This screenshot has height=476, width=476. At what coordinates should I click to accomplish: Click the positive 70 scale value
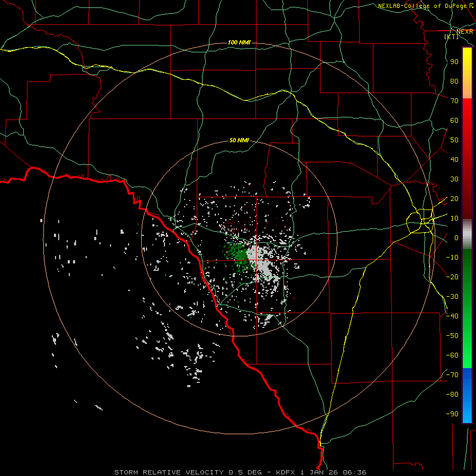click(454, 101)
